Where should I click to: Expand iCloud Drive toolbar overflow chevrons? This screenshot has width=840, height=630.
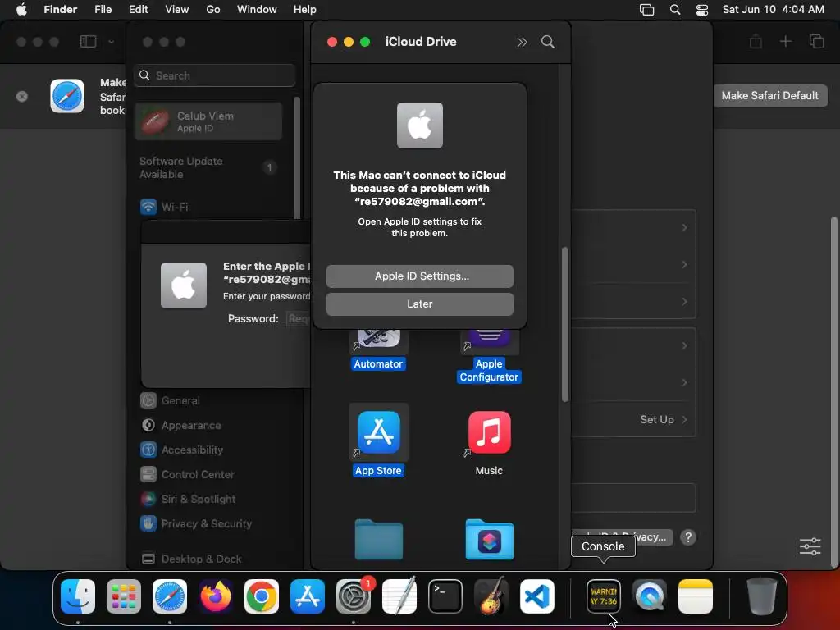pos(522,42)
